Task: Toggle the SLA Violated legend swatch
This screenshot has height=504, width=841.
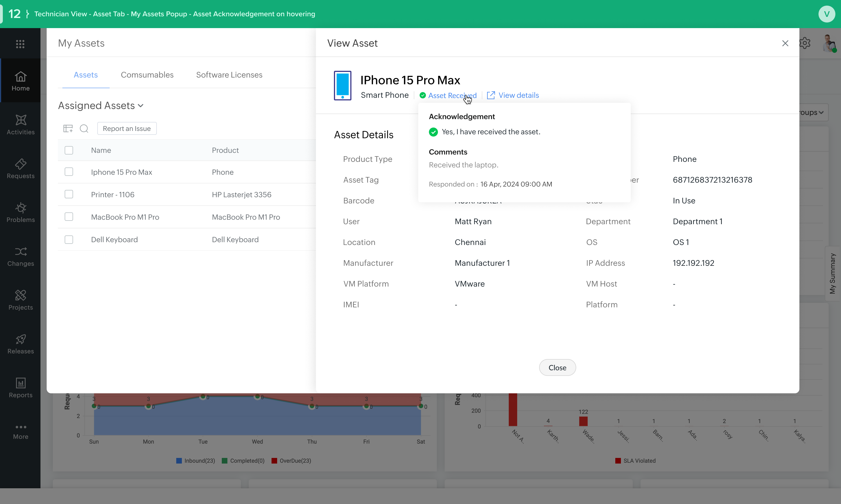Action: (618, 460)
